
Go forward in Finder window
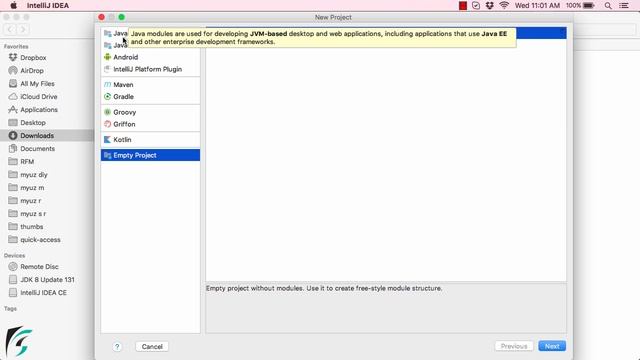click(23, 29)
